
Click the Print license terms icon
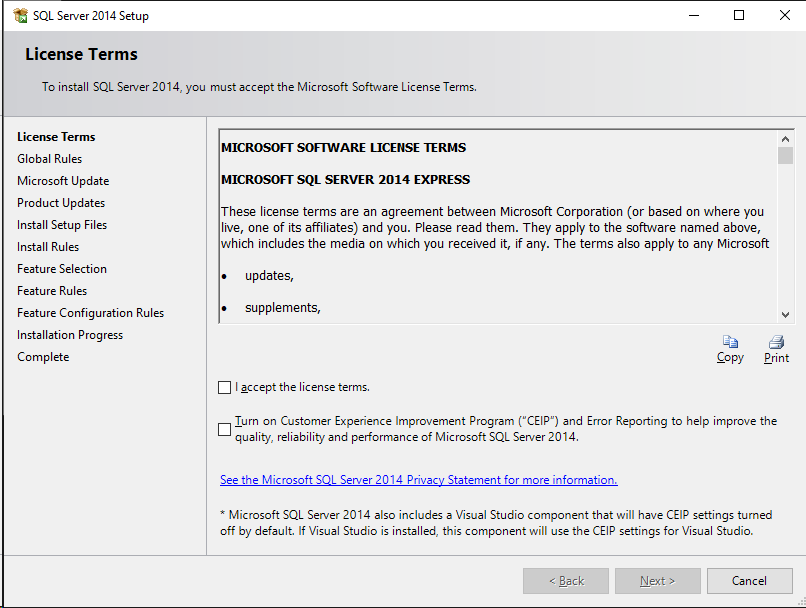776,342
